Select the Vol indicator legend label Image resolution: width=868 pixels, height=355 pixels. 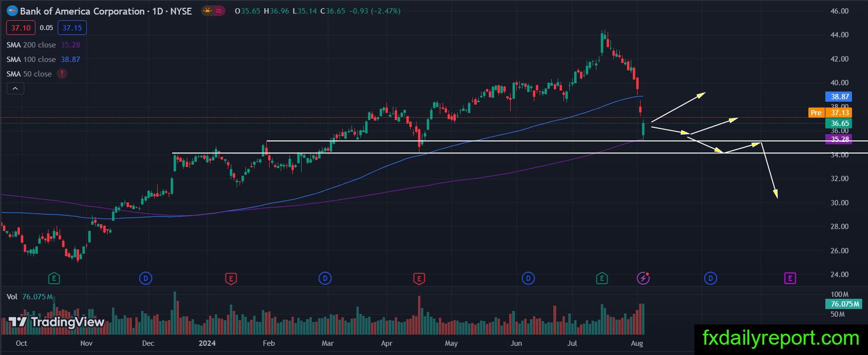12,296
